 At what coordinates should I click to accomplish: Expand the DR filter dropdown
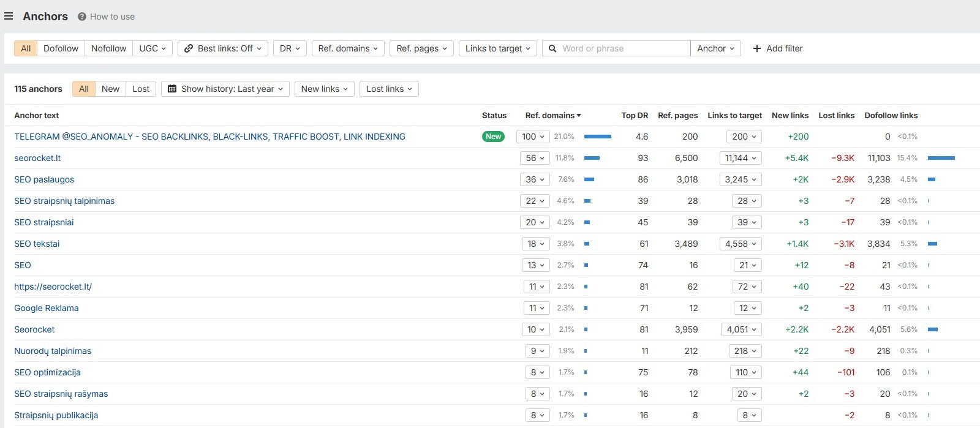point(290,48)
